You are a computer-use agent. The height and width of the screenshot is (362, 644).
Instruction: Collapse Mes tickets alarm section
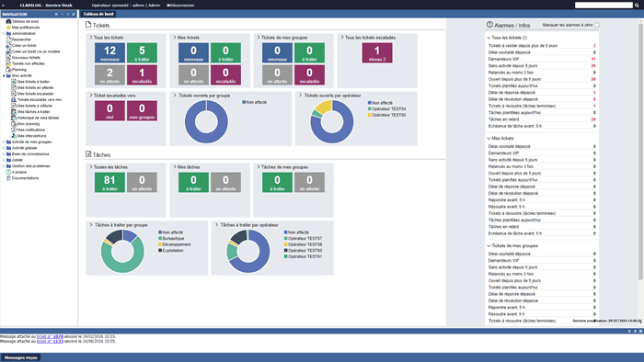(x=489, y=139)
